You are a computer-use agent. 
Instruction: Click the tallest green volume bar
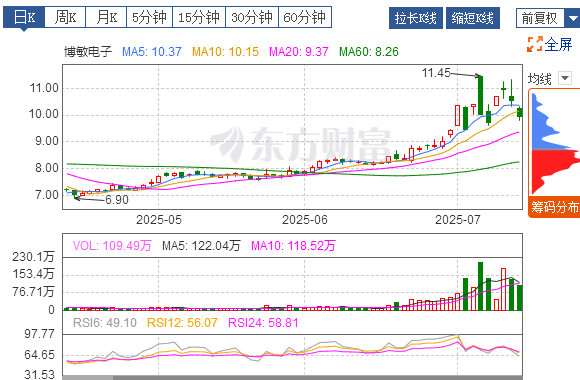(x=480, y=286)
